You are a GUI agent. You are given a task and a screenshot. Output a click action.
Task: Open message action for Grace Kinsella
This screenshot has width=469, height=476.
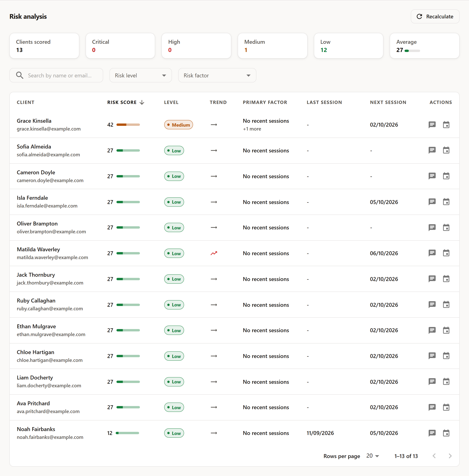pos(432,125)
